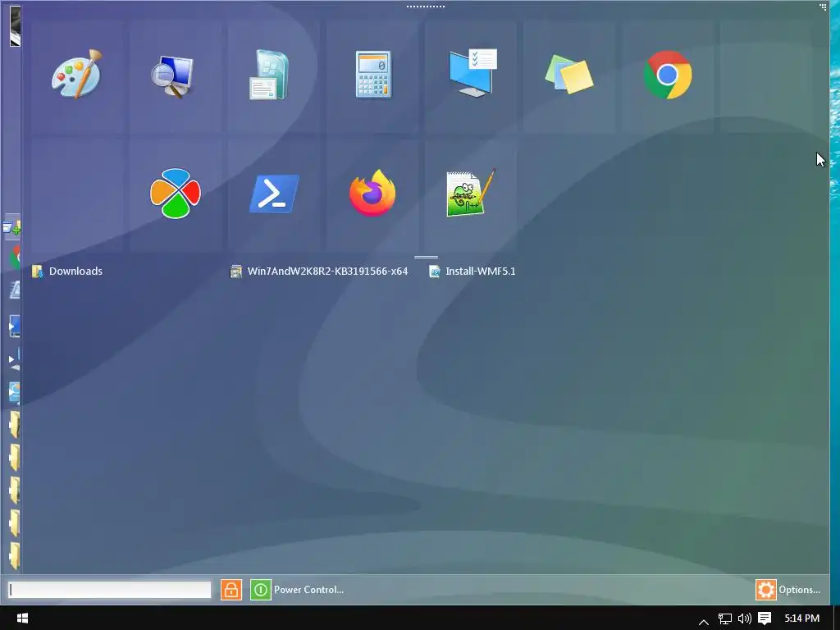Open Google Chrome from the tile grid
The image size is (840, 630).
[x=668, y=75]
